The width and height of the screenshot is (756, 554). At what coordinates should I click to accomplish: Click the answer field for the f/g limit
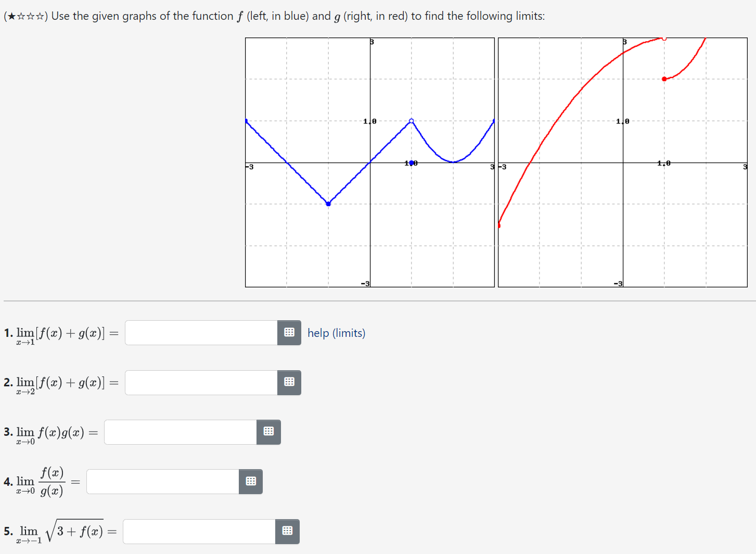(161, 481)
